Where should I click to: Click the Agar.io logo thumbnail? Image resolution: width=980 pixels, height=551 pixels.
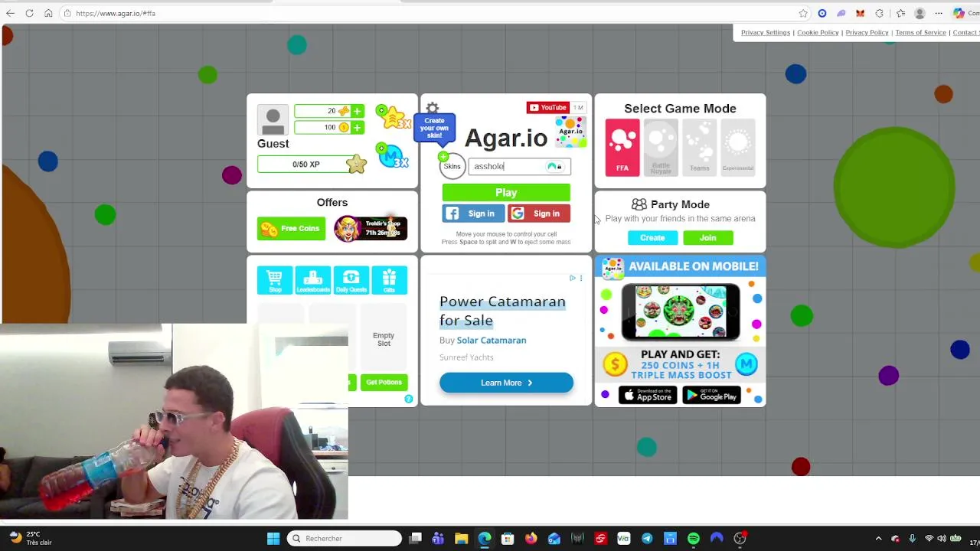coord(570,132)
